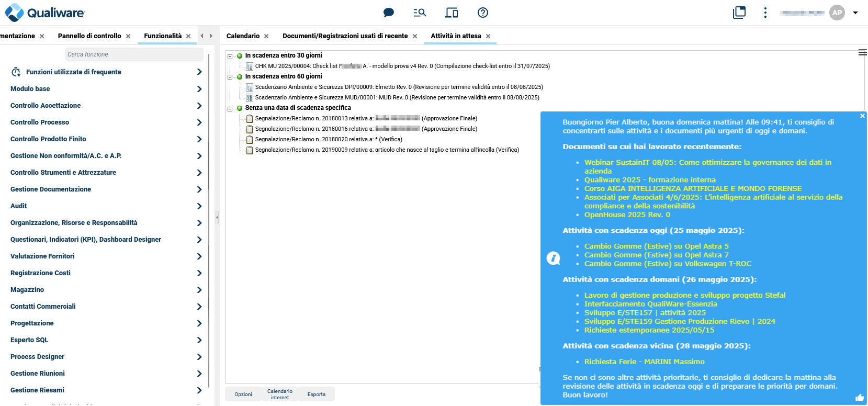This screenshot has width=868, height=406.
Task: Open Interfacciamento QualiWare-Essenzia link
Action: 650,304
